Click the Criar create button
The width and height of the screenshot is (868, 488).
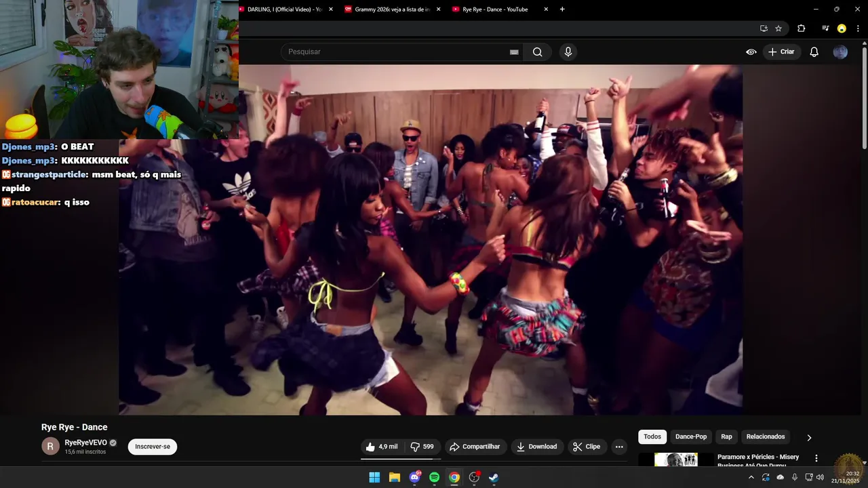[781, 52]
